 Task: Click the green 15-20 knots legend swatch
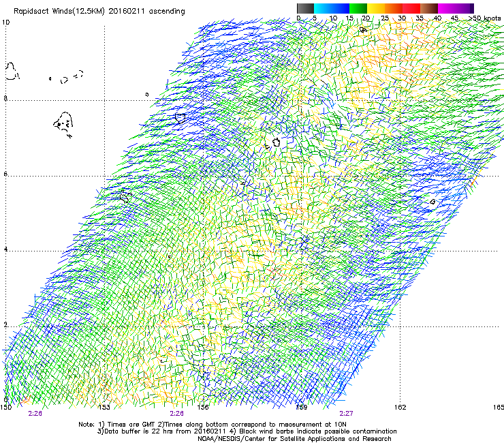(x=358, y=8)
